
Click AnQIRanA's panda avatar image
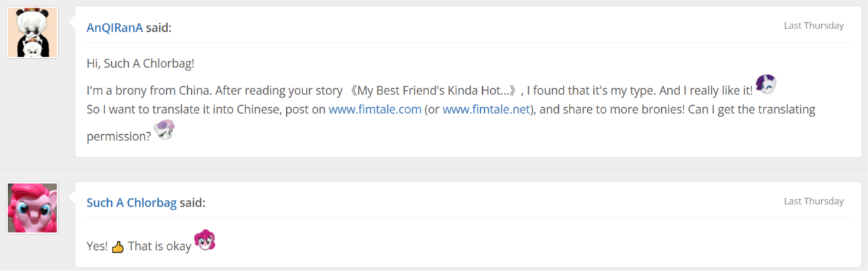pos(33,33)
